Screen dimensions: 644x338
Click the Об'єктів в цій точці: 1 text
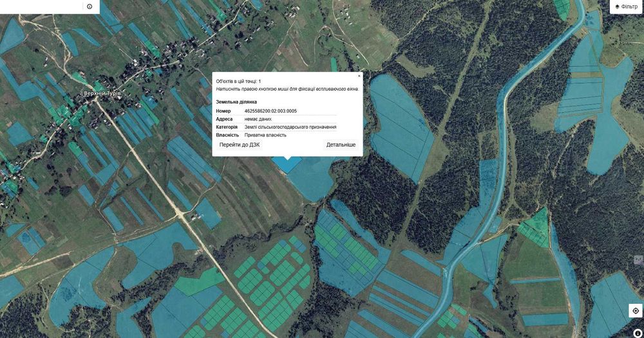pos(239,81)
